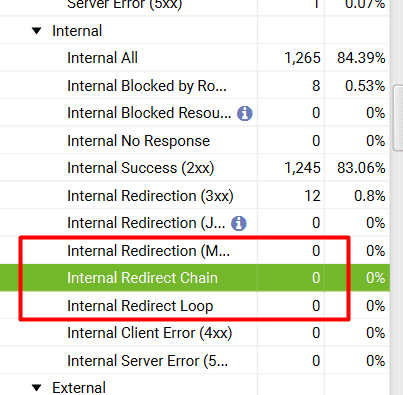Click info icon beside Internal Redirection (J...
This screenshot has width=403, height=395.
coord(239,223)
